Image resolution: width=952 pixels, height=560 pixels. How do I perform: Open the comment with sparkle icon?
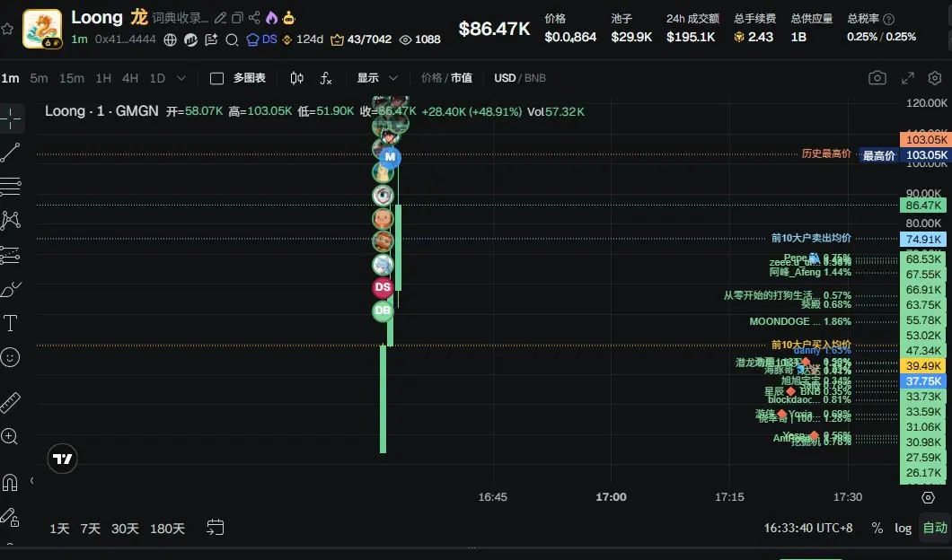tap(211, 40)
